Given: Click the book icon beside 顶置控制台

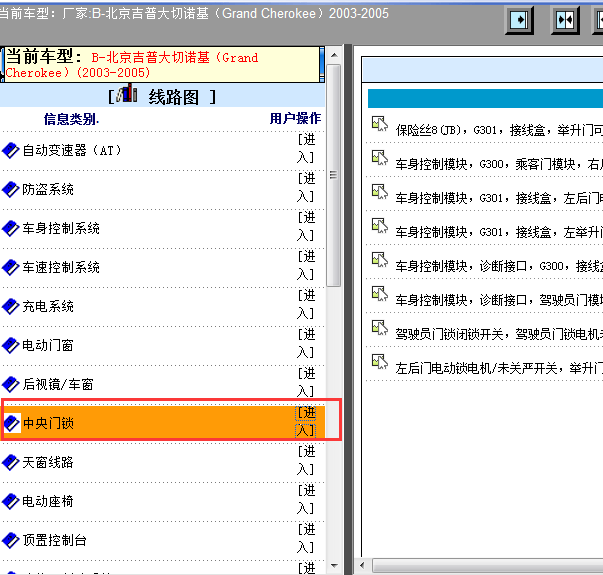Looking at the screenshot, I should click(x=10, y=540).
